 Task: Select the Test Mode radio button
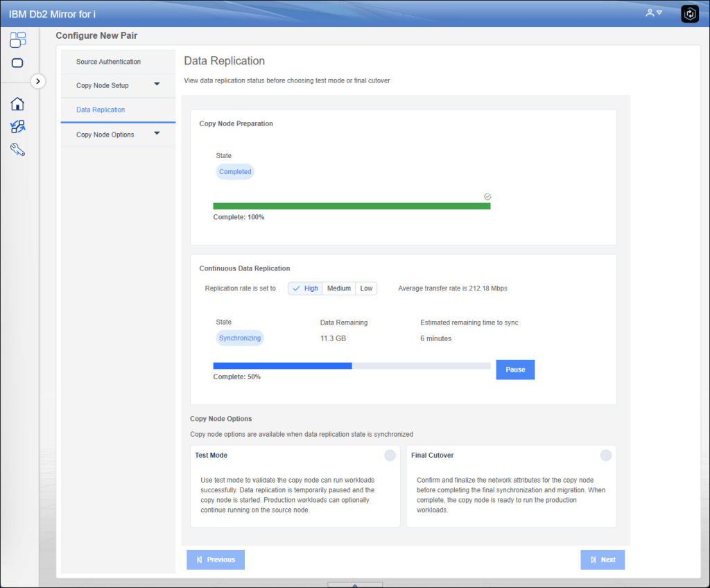390,456
